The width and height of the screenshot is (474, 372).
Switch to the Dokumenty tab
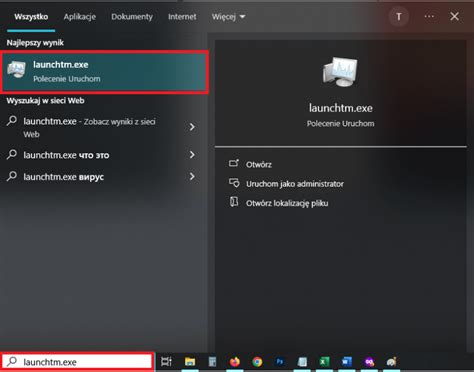pyautogui.click(x=132, y=17)
